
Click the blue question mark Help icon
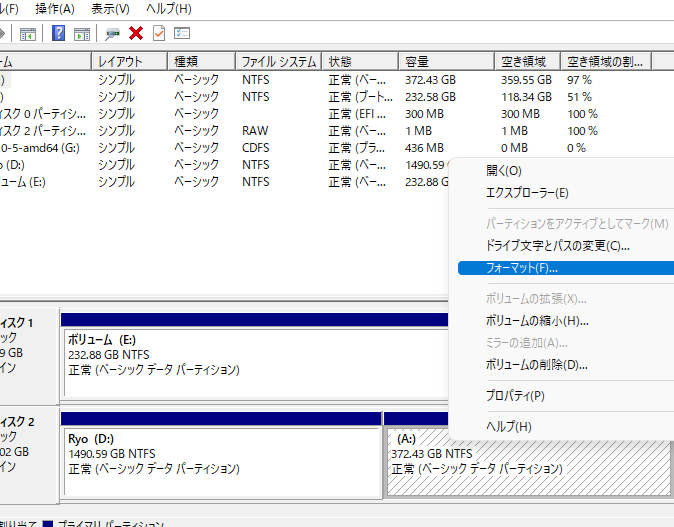click(59, 34)
